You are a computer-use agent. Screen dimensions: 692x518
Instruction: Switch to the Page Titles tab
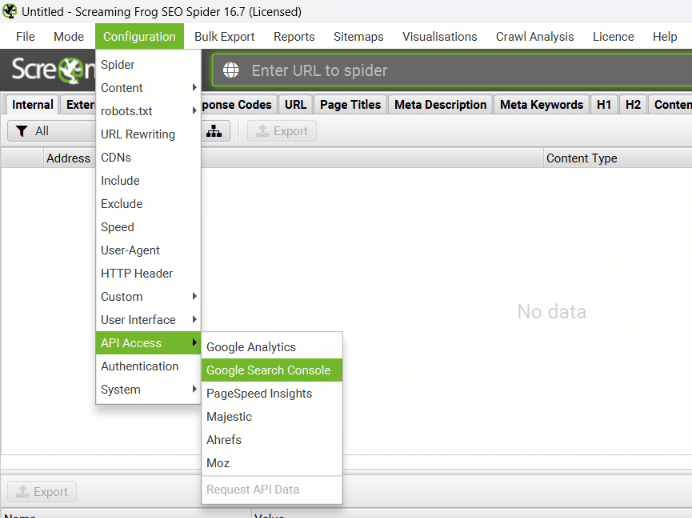coord(350,105)
